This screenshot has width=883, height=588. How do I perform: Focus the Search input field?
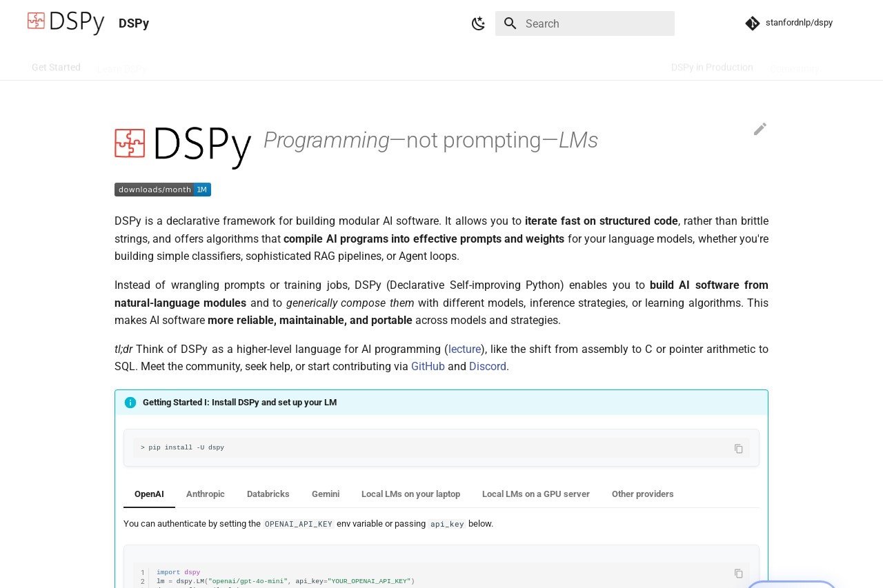(x=585, y=23)
